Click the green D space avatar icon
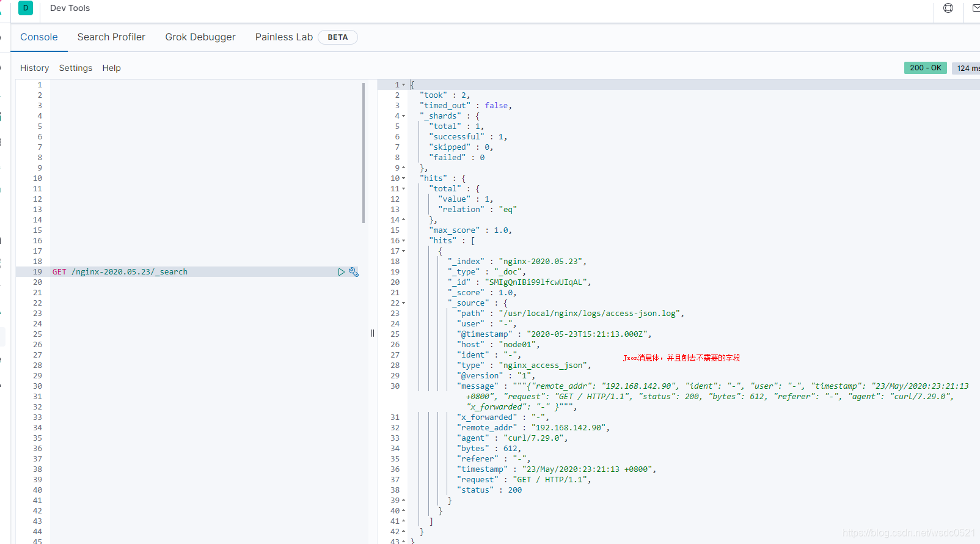 [26, 8]
